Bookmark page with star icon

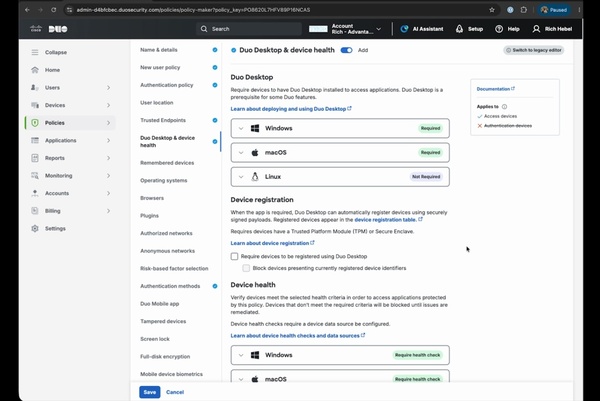pos(492,10)
